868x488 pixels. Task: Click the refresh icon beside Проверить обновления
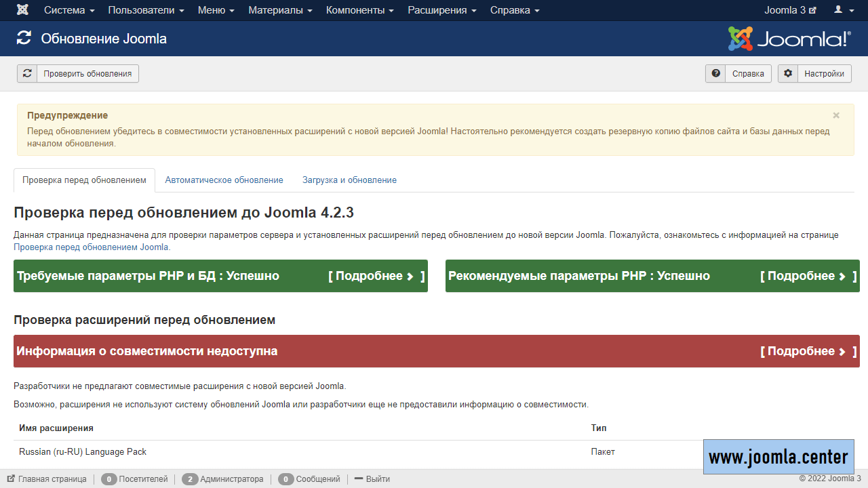point(27,73)
